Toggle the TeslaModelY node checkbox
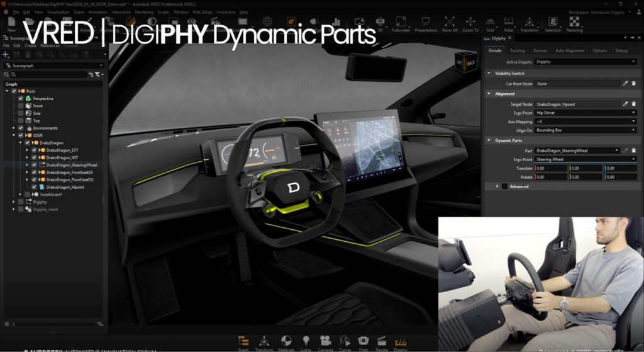Image resolution: width=644 pixels, height=352 pixels. click(27, 195)
